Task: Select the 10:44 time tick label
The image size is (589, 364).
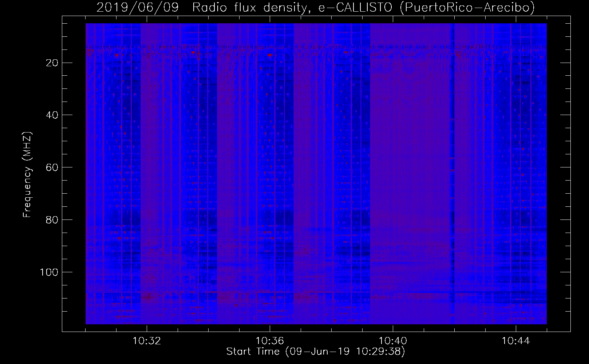Action: (x=516, y=341)
